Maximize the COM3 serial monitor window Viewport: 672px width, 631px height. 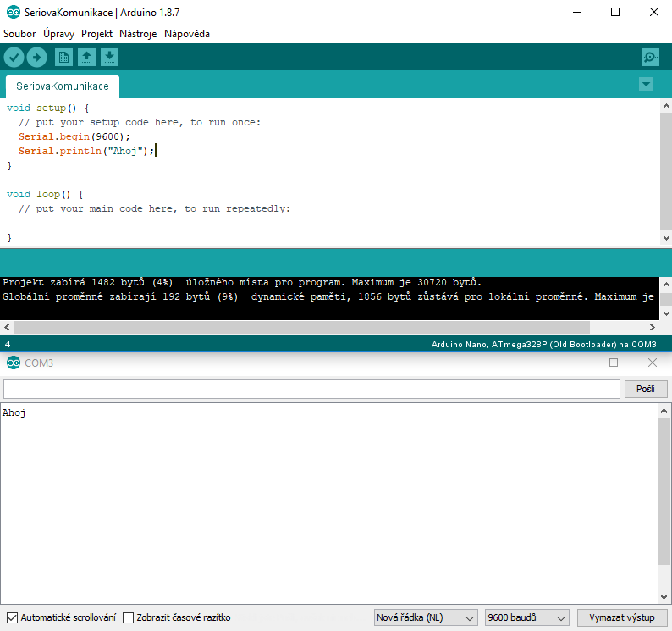pyautogui.click(x=614, y=363)
